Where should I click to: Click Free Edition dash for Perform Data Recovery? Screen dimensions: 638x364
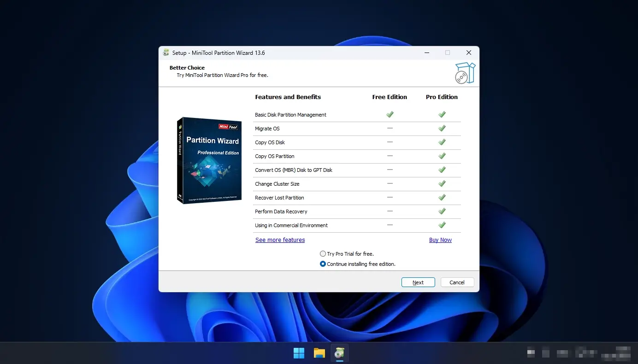(390, 211)
